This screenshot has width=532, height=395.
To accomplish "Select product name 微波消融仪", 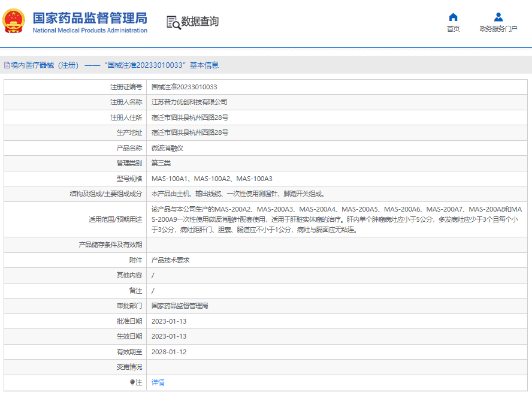I will pos(167,148).
